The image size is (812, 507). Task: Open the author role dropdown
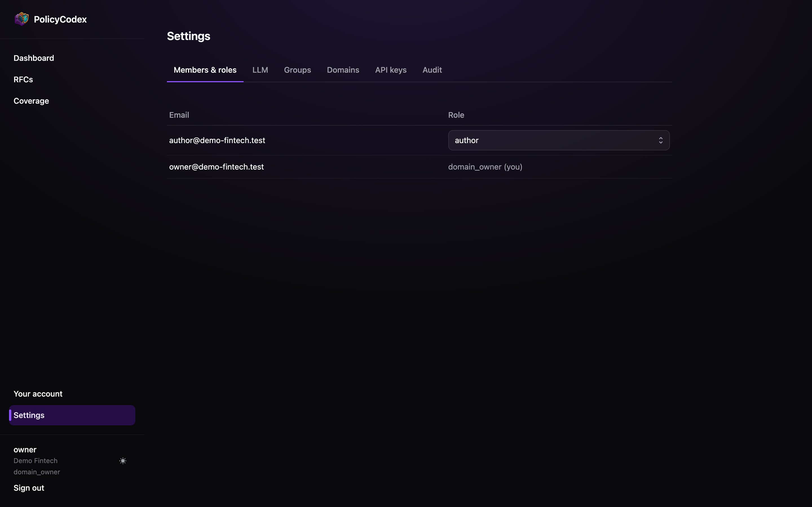[x=559, y=140]
